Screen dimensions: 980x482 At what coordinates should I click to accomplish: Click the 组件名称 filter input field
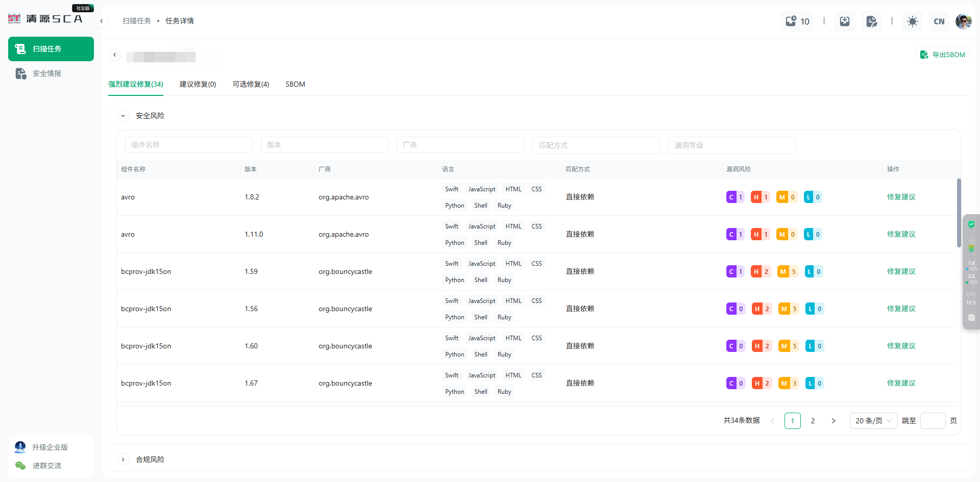tap(189, 145)
